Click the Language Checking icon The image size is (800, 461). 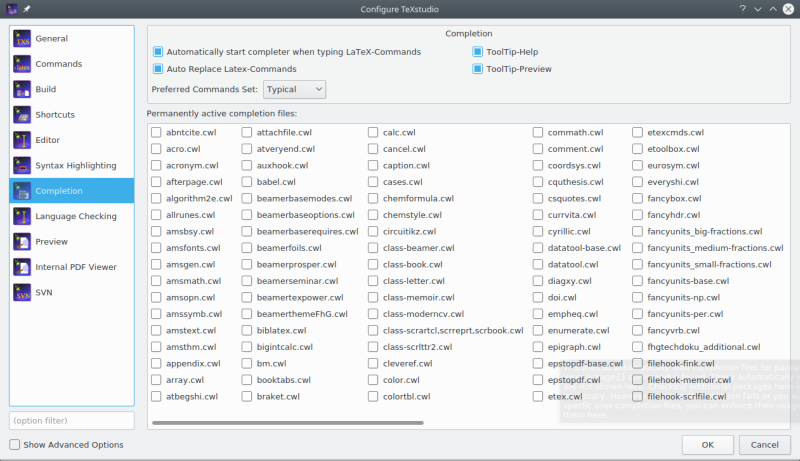[x=22, y=216]
